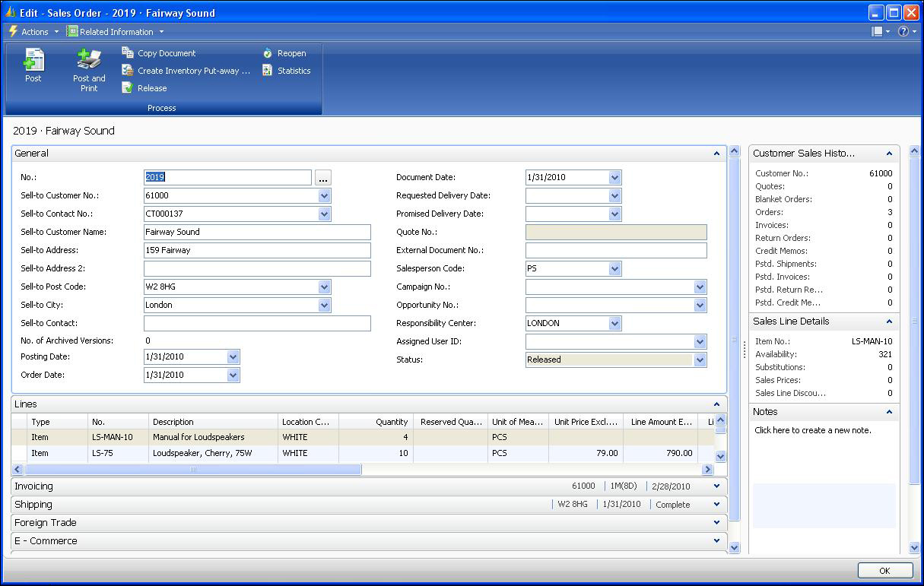Collapse Sales Line Details FactBox
This screenshot has width=924, height=586.
point(889,322)
